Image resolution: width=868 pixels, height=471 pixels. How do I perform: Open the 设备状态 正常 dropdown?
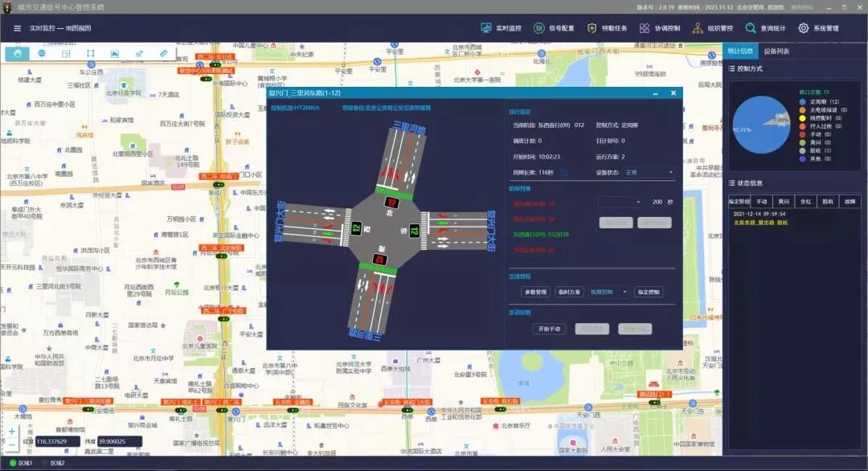pyautogui.click(x=649, y=173)
